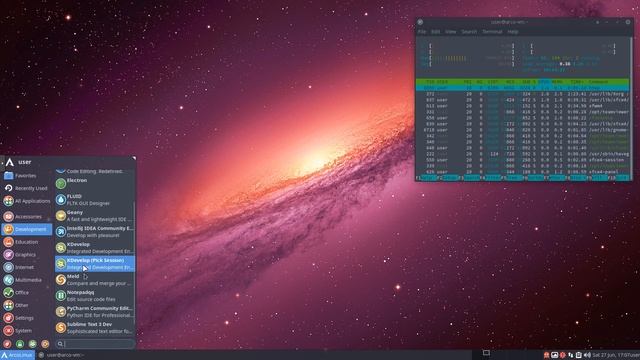Launch KDevelop (Pick Session)
Image resolution: width=640 pixels, height=360 pixels.
(94, 264)
